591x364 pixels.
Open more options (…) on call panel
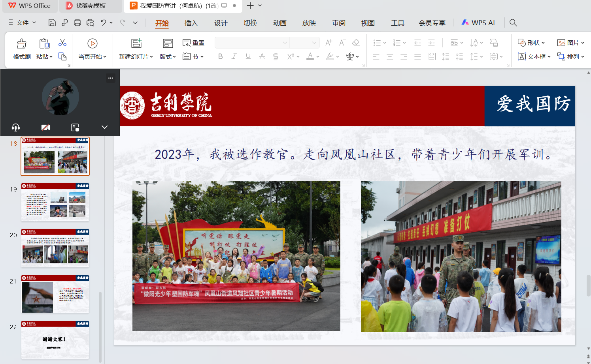(111, 78)
